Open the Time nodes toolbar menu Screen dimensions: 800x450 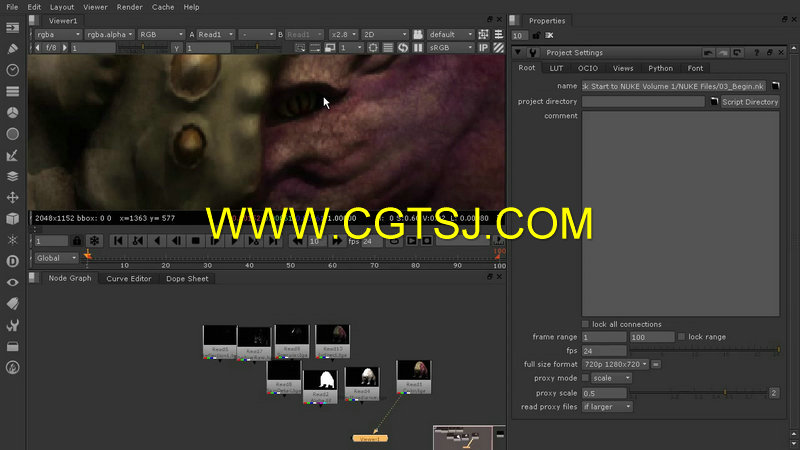(x=12, y=70)
